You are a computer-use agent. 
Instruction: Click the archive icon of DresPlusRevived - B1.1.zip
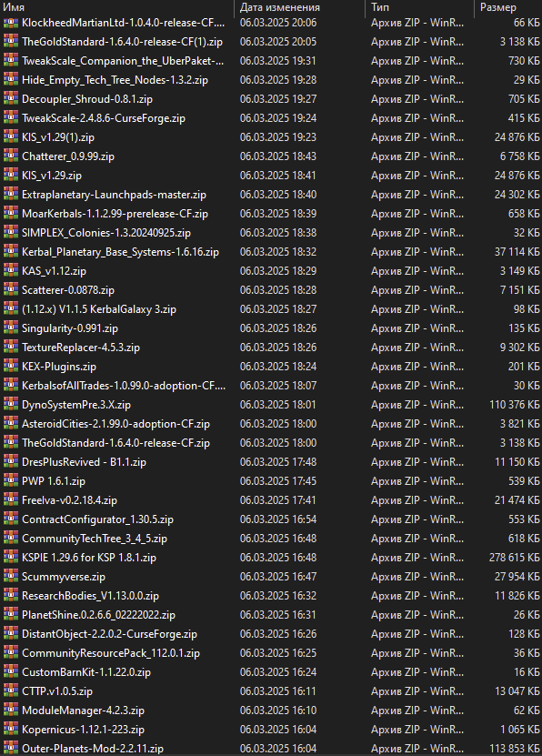[x=11, y=462]
